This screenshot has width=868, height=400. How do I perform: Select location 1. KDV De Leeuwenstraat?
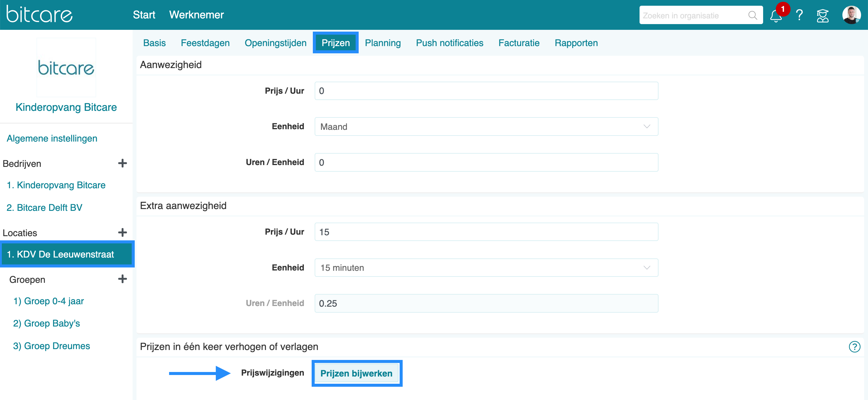[67, 254]
